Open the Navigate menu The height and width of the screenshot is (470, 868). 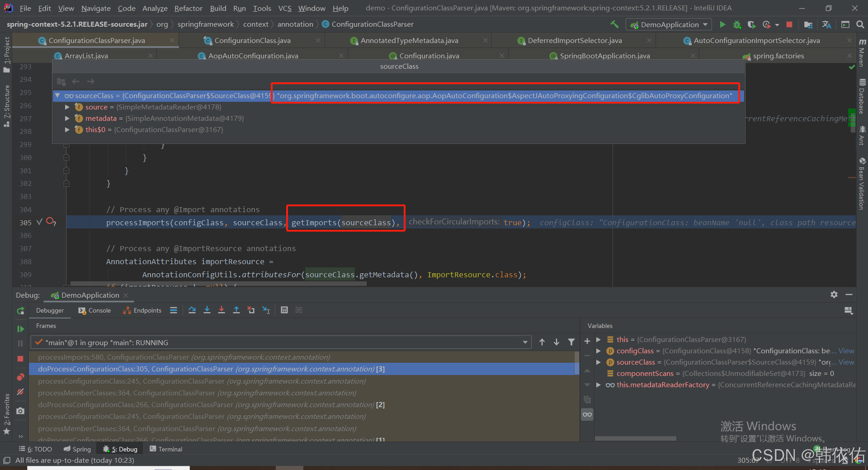coord(96,8)
